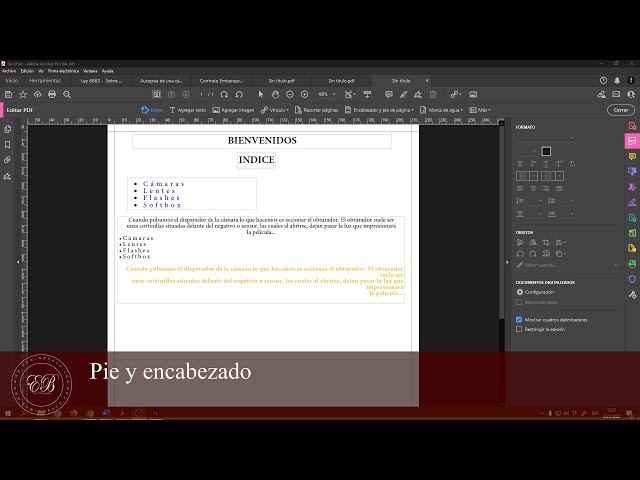Click the Editar button in edit toolbar

[152, 110]
